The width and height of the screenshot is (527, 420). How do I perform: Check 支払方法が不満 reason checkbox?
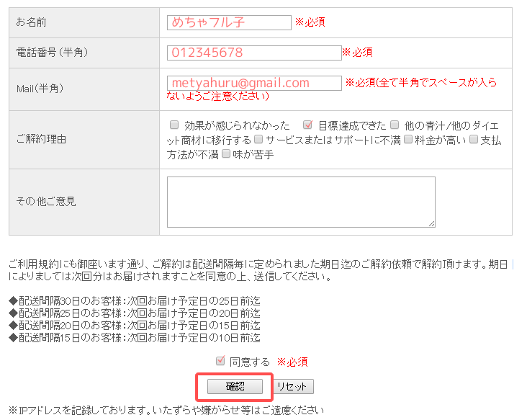[x=474, y=139]
